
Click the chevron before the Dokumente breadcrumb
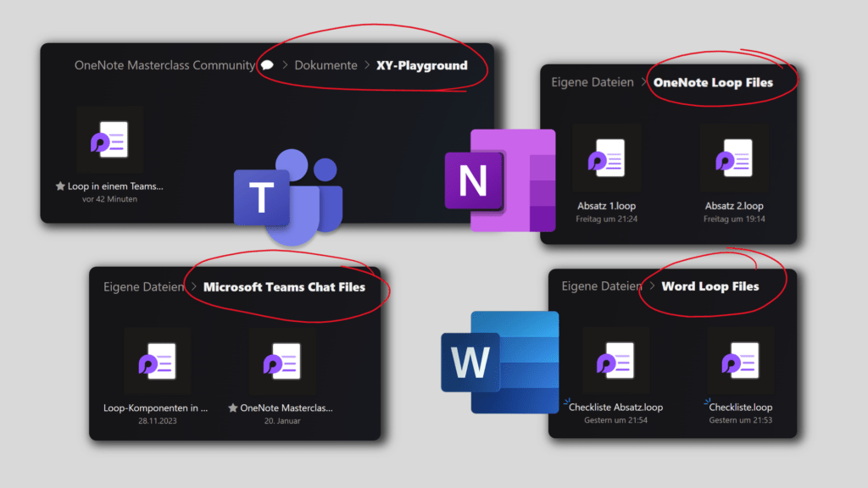point(285,65)
